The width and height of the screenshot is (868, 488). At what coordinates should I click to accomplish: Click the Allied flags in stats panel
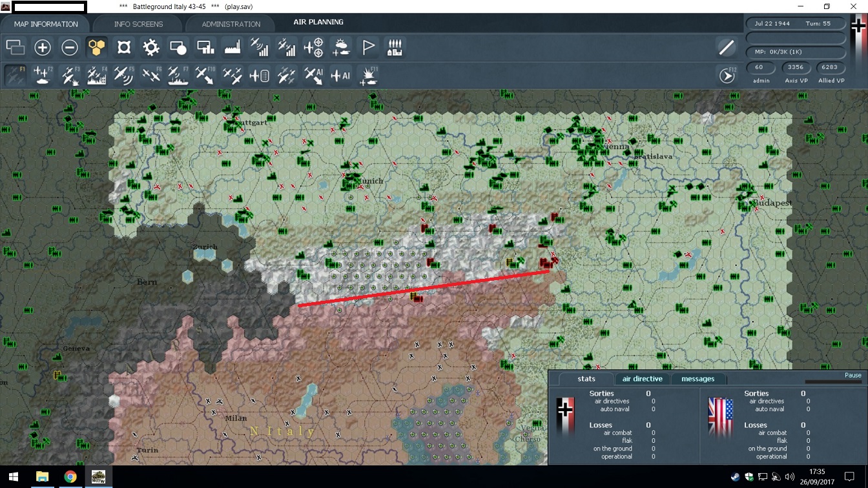[721, 417]
